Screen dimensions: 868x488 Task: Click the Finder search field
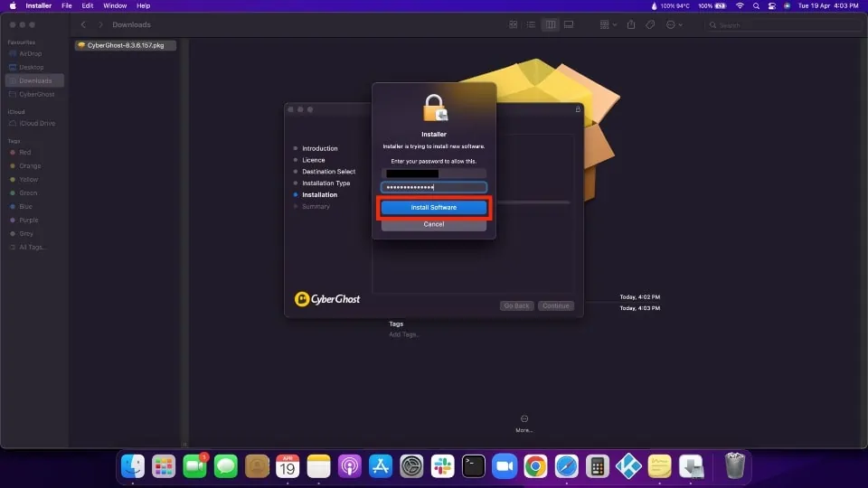point(783,25)
